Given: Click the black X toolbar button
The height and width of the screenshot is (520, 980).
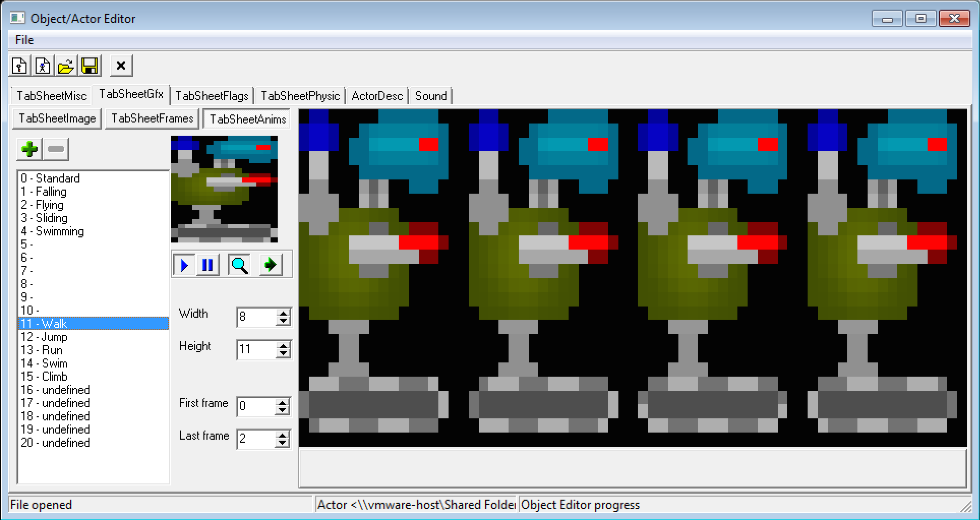Looking at the screenshot, I should [x=121, y=66].
